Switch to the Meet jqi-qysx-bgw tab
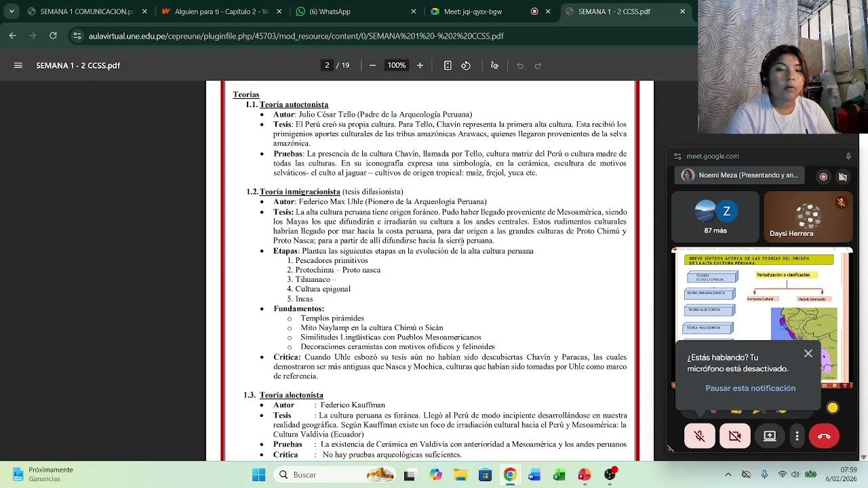 [490, 12]
